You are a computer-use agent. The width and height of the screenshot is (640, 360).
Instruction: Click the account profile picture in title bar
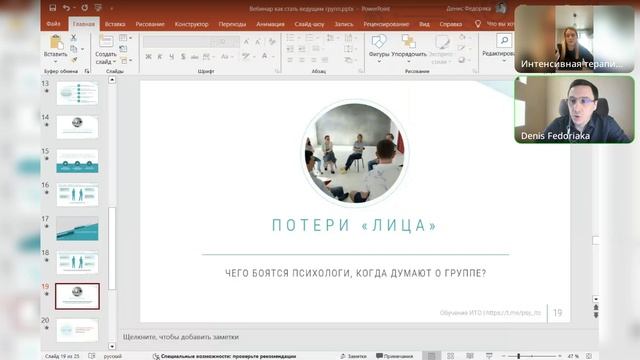[x=501, y=8]
